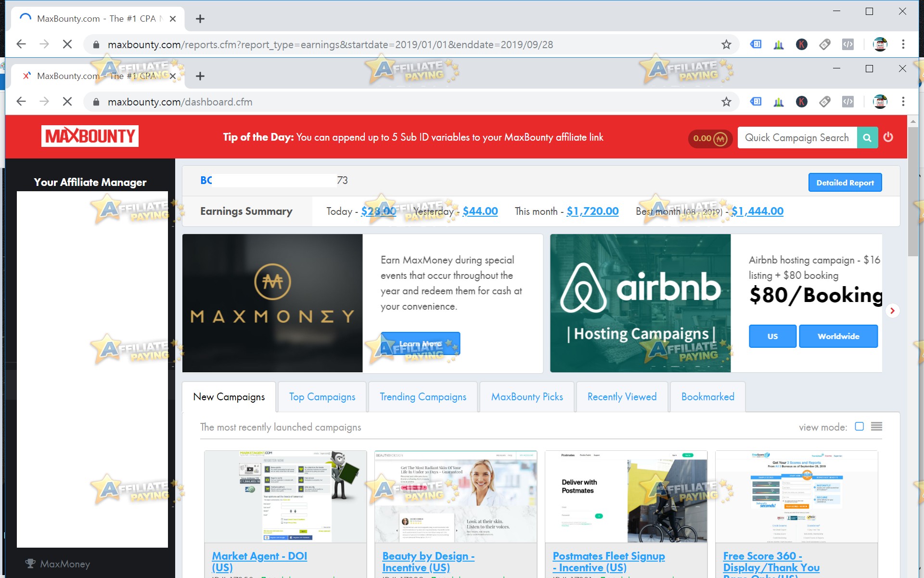Click the browser profile avatar
The image size is (924, 578).
pyautogui.click(x=880, y=102)
